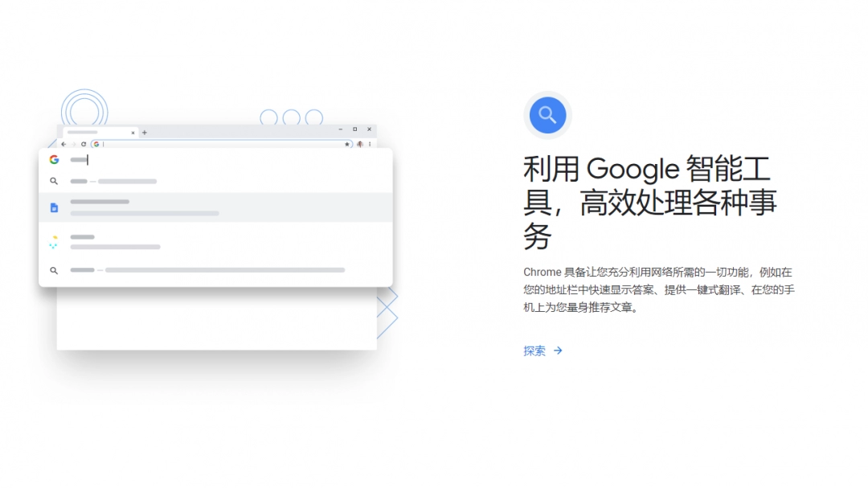Viewport: 868px width, 488px height.
Task: Click the reload icon in the illustrated browser
Action: (x=84, y=144)
